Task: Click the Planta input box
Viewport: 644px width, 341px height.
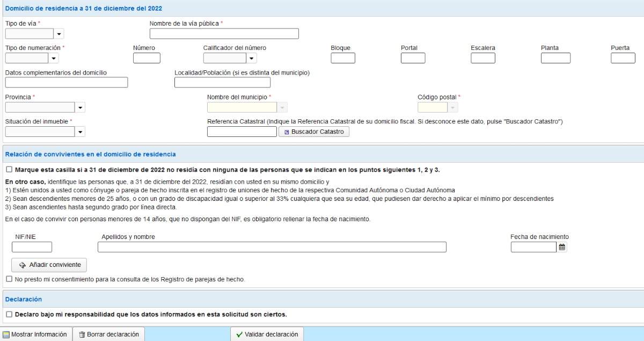Action: 555,58
